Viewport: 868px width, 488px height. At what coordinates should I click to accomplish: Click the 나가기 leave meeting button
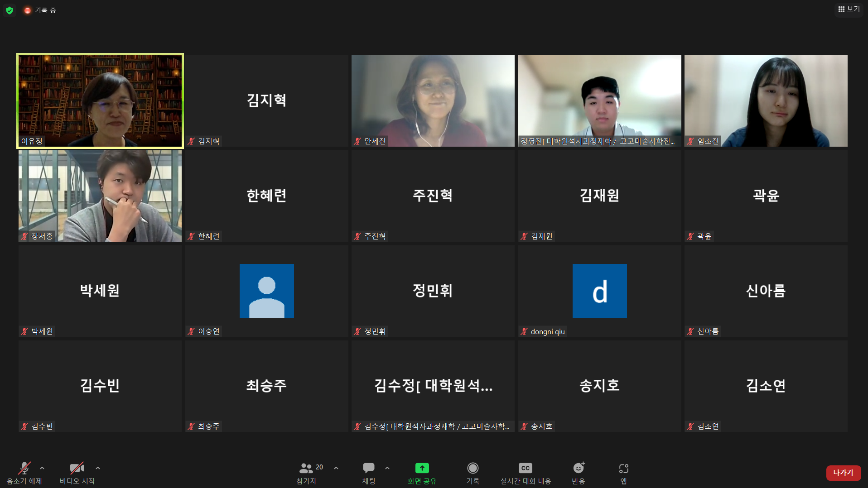(843, 473)
